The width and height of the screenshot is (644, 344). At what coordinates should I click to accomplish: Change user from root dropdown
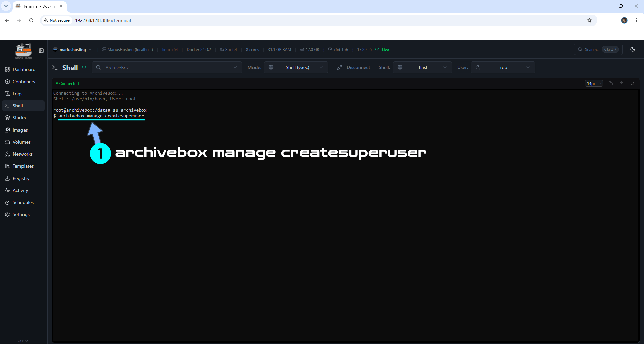click(x=503, y=67)
